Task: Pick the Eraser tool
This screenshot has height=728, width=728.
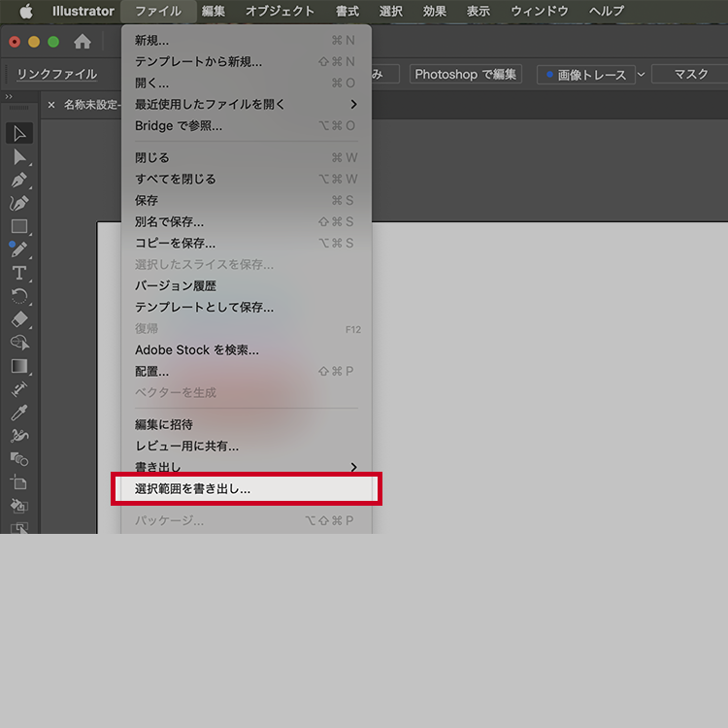Action: [19, 319]
